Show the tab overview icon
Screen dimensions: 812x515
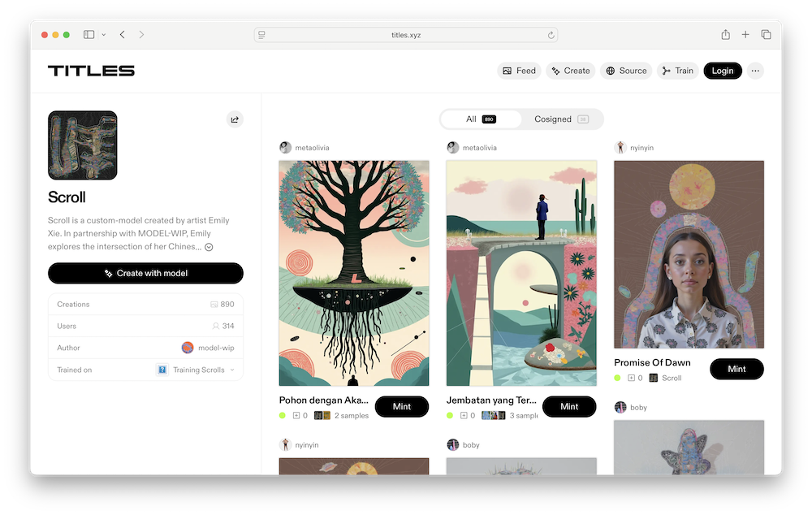tap(766, 35)
